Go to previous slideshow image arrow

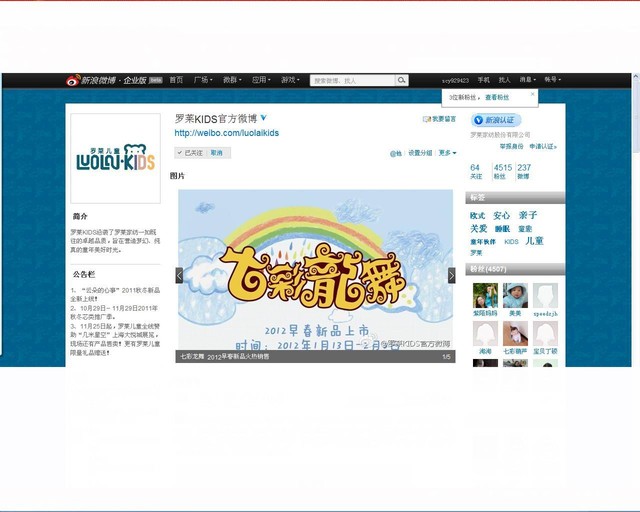(x=179, y=275)
